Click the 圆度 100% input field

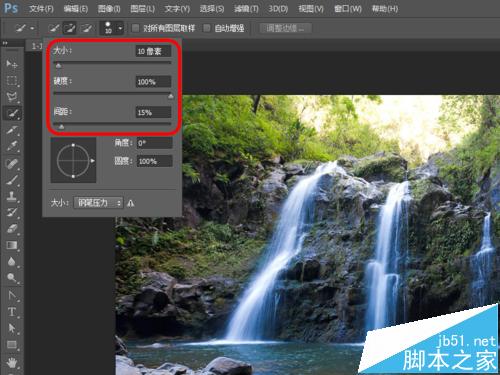(155, 161)
